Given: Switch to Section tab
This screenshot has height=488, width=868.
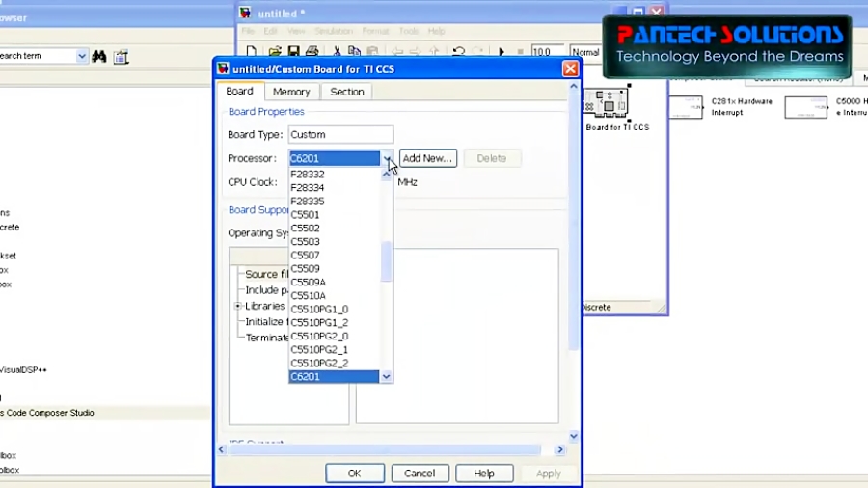Looking at the screenshot, I should point(347,92).
